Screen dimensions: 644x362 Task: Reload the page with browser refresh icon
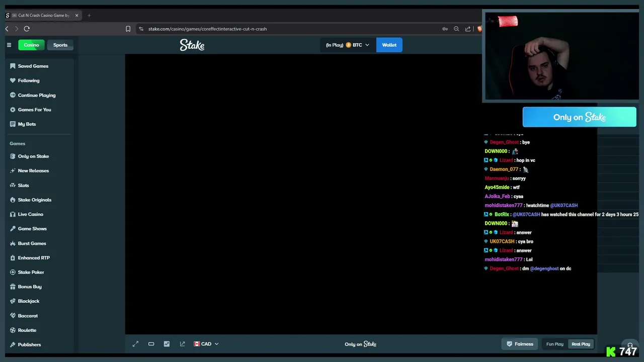tap(27, 29)
